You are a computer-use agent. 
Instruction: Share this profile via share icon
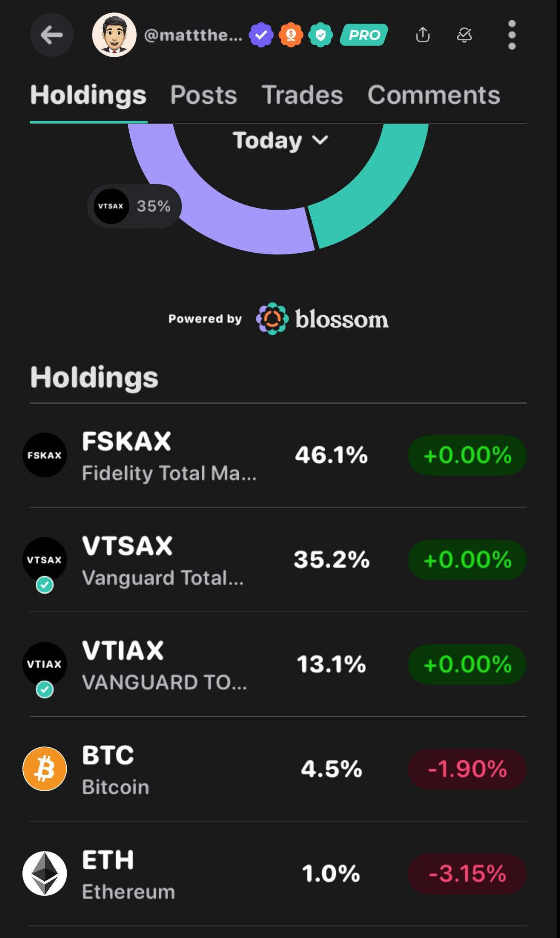(423, 35)
